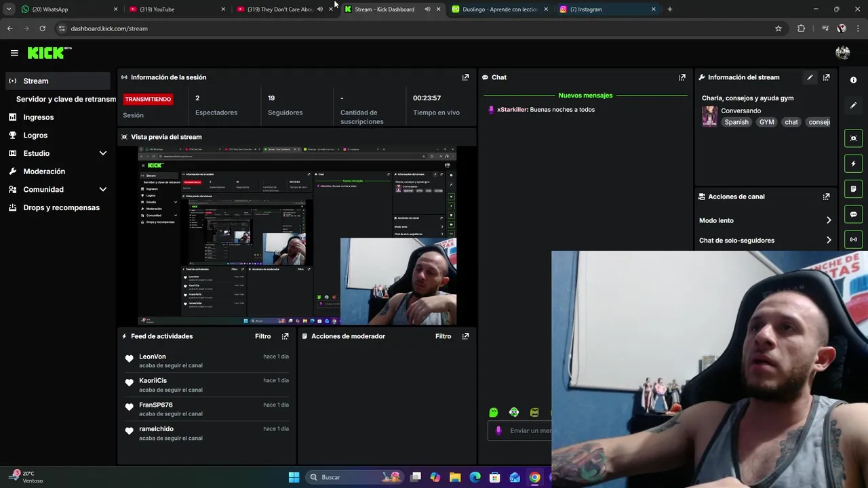Click the pencil icon in the right sidebar

[853, 106]
